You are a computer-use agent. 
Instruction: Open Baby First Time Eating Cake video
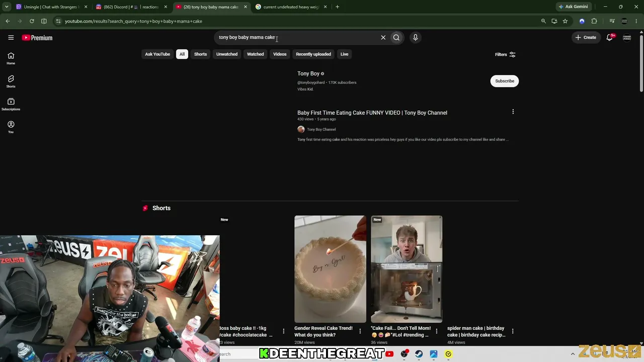[x=372, y=113]
